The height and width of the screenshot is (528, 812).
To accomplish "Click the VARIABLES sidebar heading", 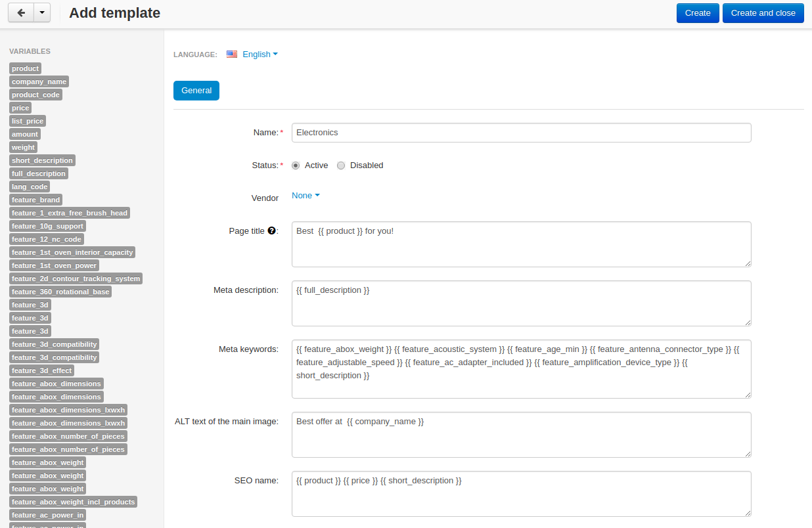I will click(x=30, y=51).
